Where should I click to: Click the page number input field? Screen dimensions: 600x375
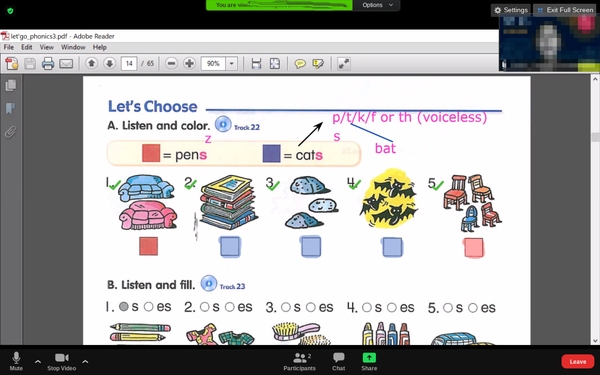coord(129,64)
